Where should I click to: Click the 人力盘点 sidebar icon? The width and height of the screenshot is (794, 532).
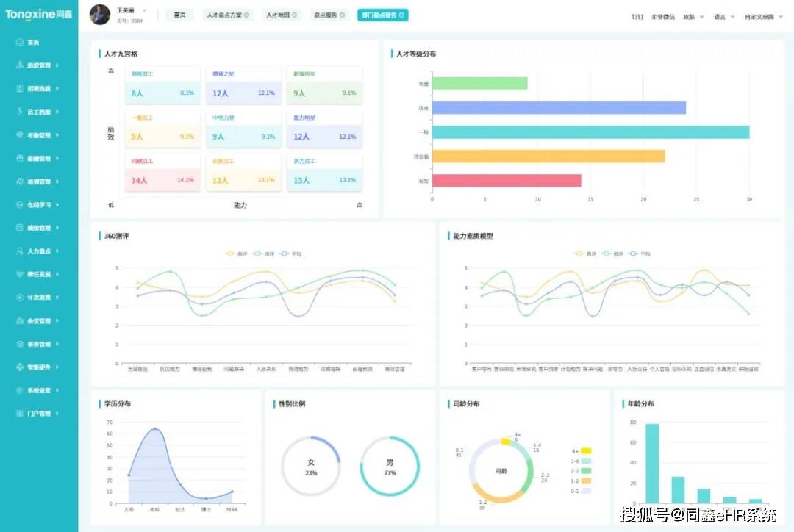pyautogui.click(x=20, y=251)
